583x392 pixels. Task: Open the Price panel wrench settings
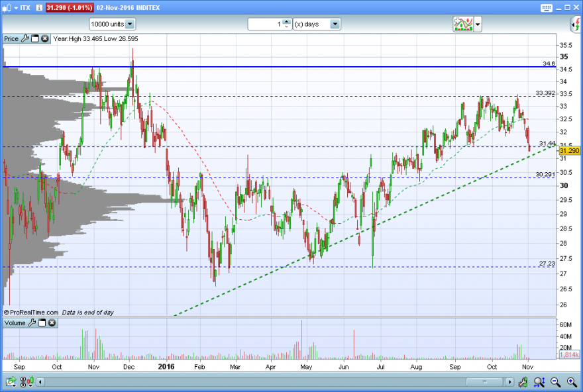tap(25, 38)
